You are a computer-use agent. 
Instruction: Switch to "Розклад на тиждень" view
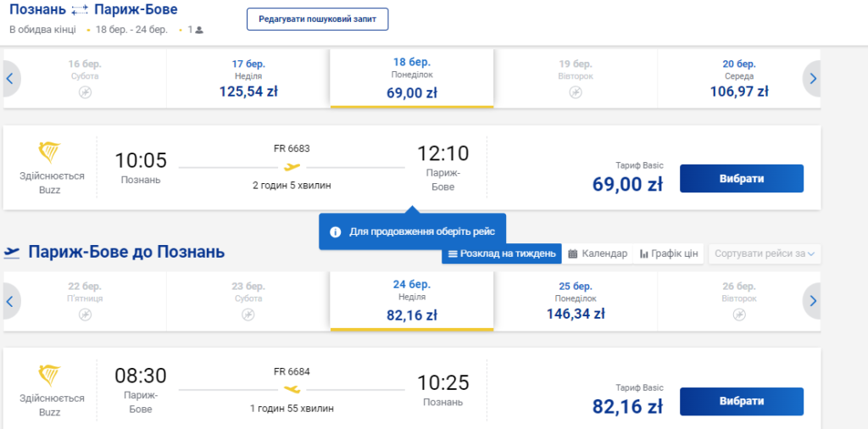tap(501, 253)
